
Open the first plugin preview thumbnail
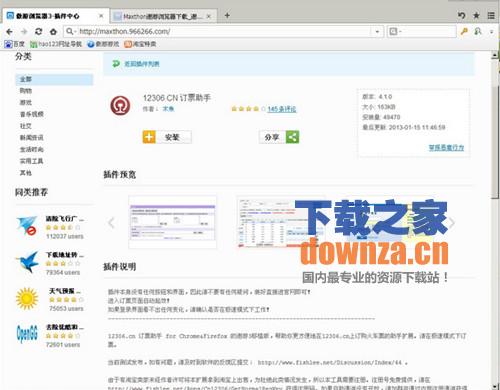(x=172, y=222)
